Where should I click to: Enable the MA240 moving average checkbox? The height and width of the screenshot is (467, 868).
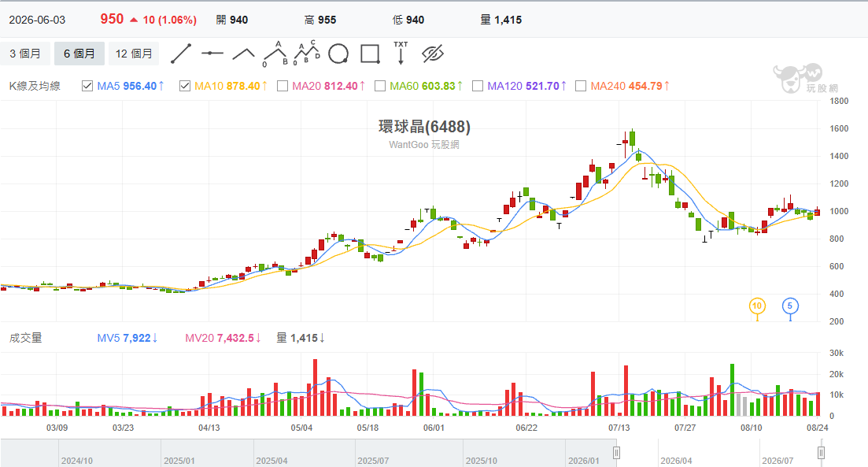pos(581,86)
